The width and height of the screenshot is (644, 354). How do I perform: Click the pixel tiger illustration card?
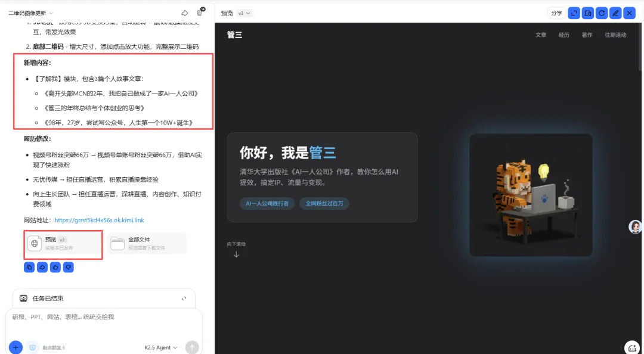click(x=531, y=195)
